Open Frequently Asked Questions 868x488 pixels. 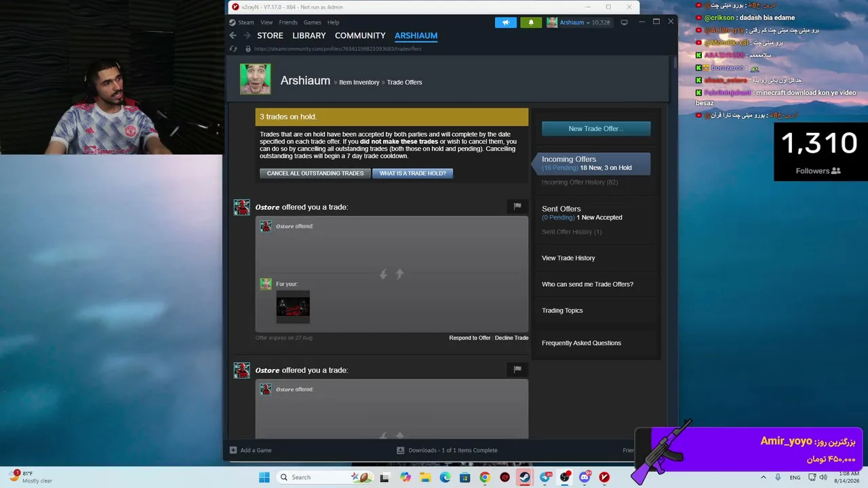pyautogui.click(x=581, y=343)
